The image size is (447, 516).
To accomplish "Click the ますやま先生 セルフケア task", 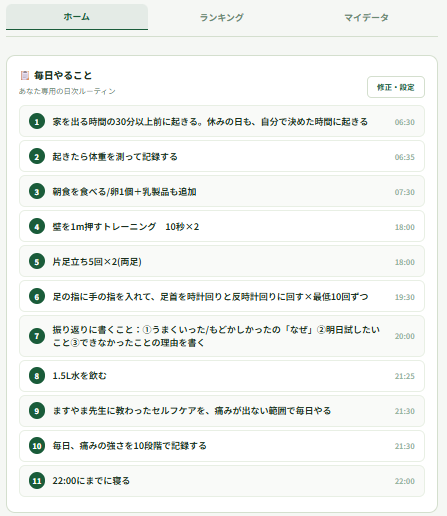I will click(222, 411).
